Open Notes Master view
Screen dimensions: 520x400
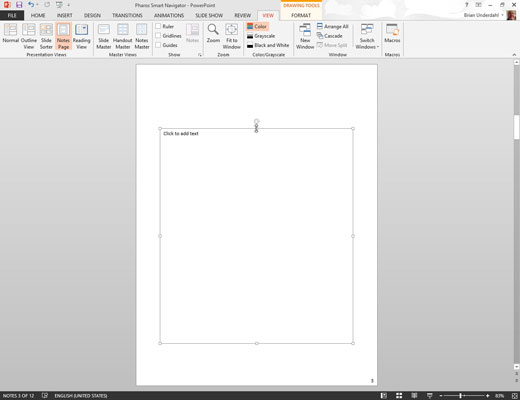point(142,36)
